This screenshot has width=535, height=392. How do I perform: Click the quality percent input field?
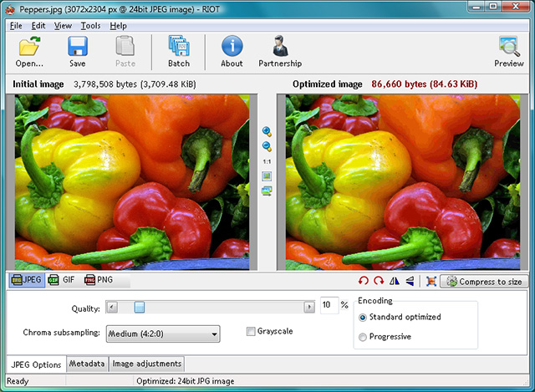[329, 305]
